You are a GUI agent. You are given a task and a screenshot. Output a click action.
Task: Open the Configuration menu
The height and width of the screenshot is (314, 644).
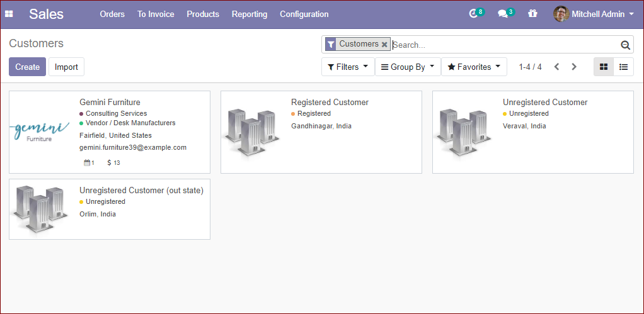[304, 14]
